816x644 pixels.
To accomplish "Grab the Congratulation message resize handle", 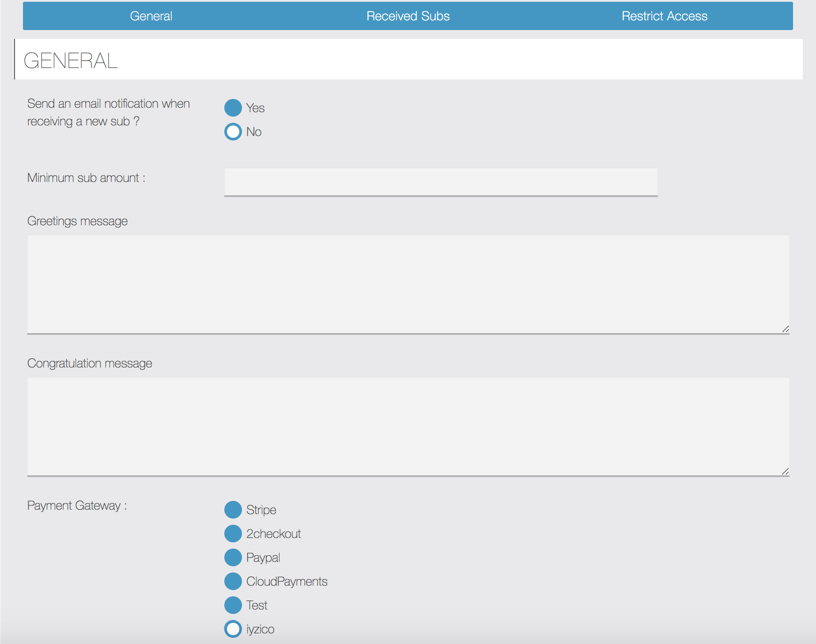I will pos(785,471).
